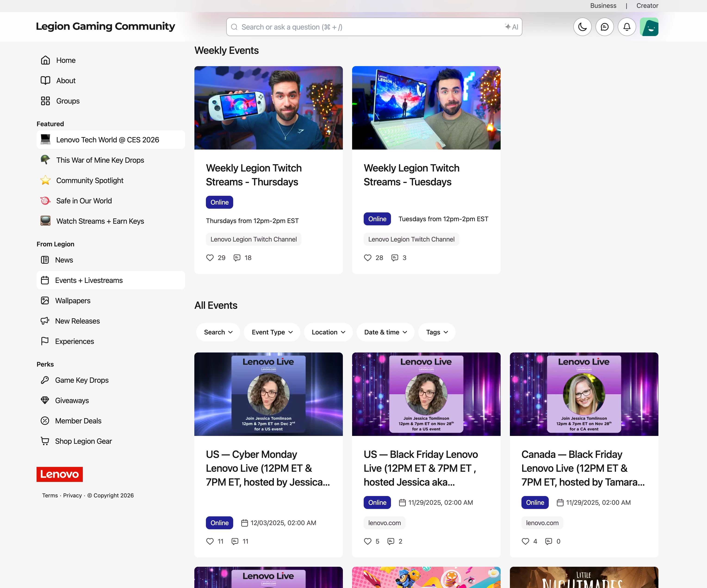
Task: Click the Giveaways diamond icon
Action: click(x=45, y=400)
